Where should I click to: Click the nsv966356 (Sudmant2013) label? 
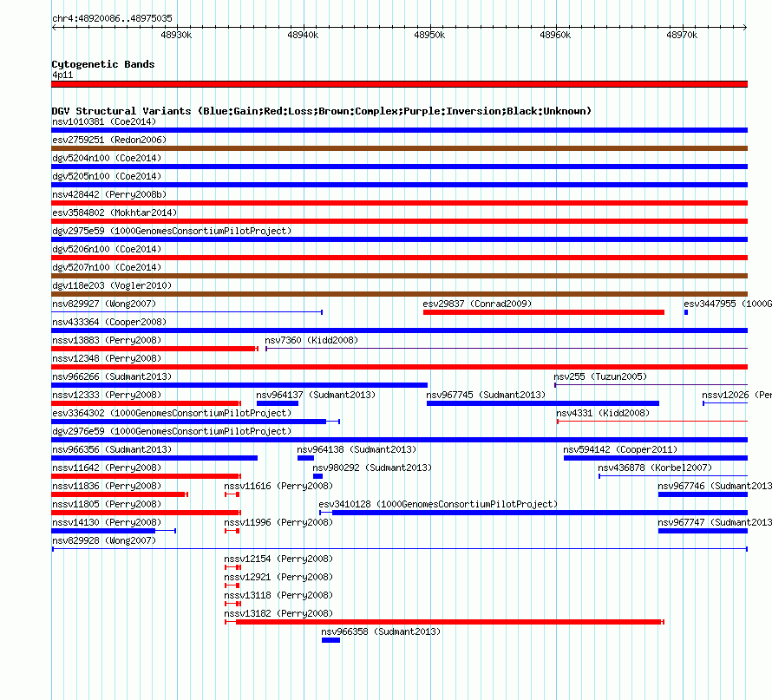pyautogui.click(x=112, y=449)
